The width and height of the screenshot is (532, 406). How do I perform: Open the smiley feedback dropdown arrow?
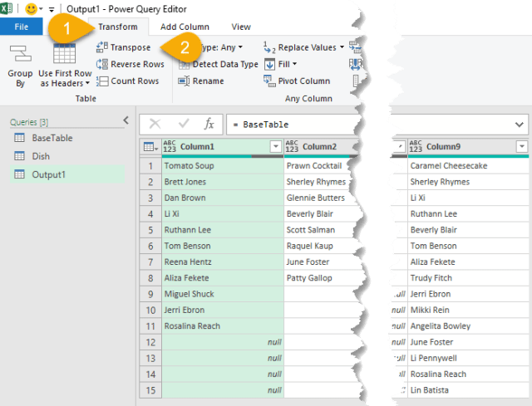41,9
